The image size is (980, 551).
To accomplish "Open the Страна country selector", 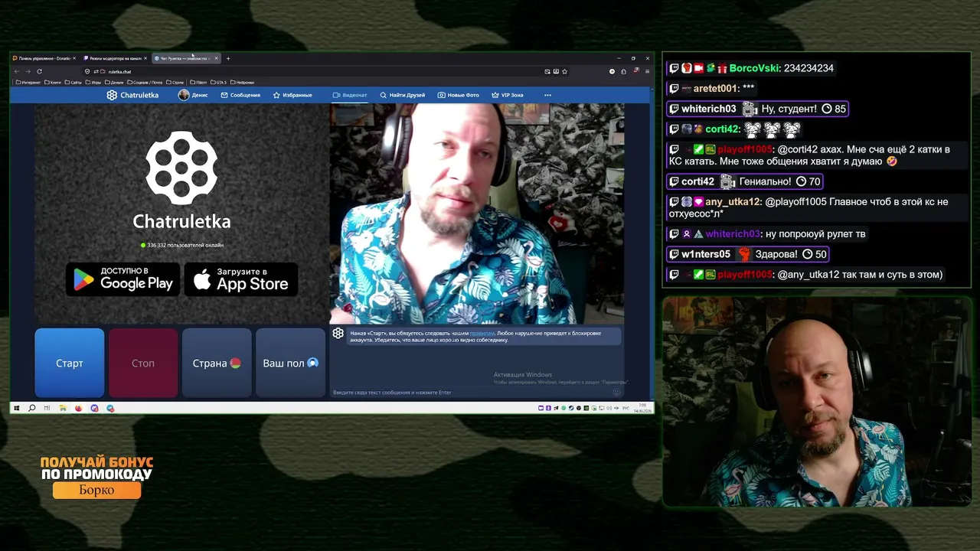I will click(x=217, y=363).
